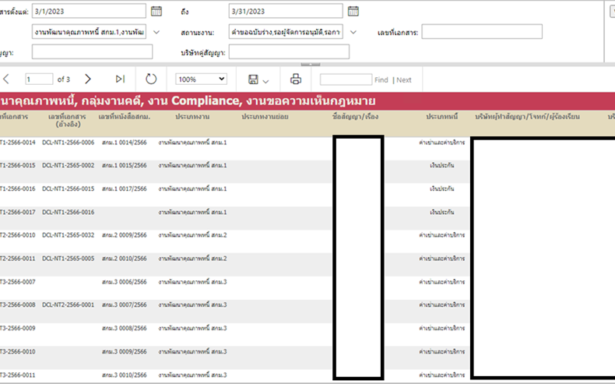Viewport: 615px width, 384px height.
Task: Click letter number สกม.2 0010/2566
Action: [124, 258]
